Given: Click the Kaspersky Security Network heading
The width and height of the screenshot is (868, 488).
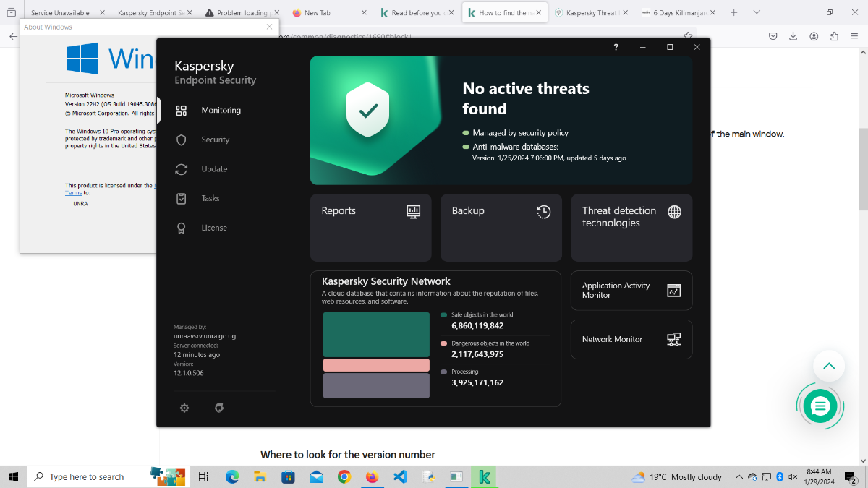Looking at the screenshot, I should tap(386, 281).
